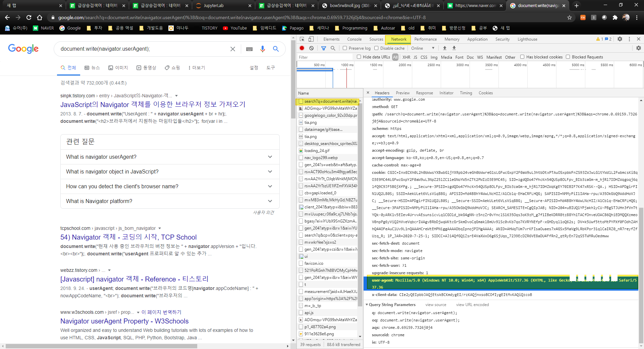Clear the network log
The image size is (644, 349).
[x=311, y=48]
